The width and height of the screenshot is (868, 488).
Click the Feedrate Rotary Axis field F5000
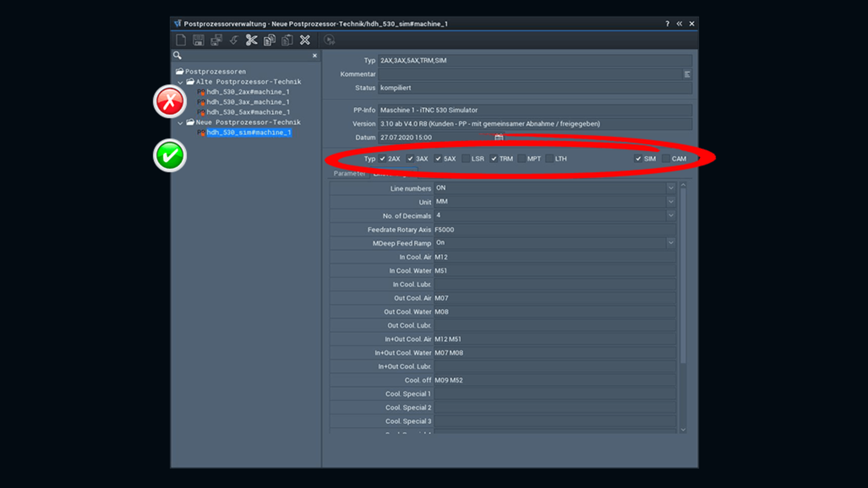click(555, 230)
